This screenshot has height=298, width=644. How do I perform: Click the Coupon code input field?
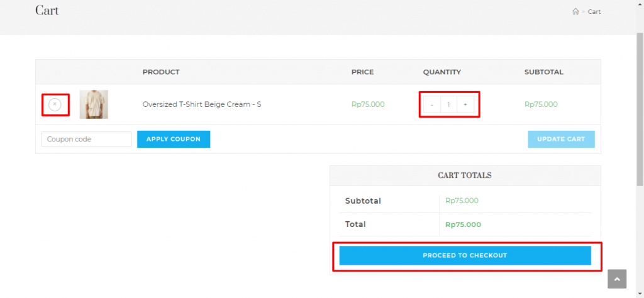(x=86, y=139)
